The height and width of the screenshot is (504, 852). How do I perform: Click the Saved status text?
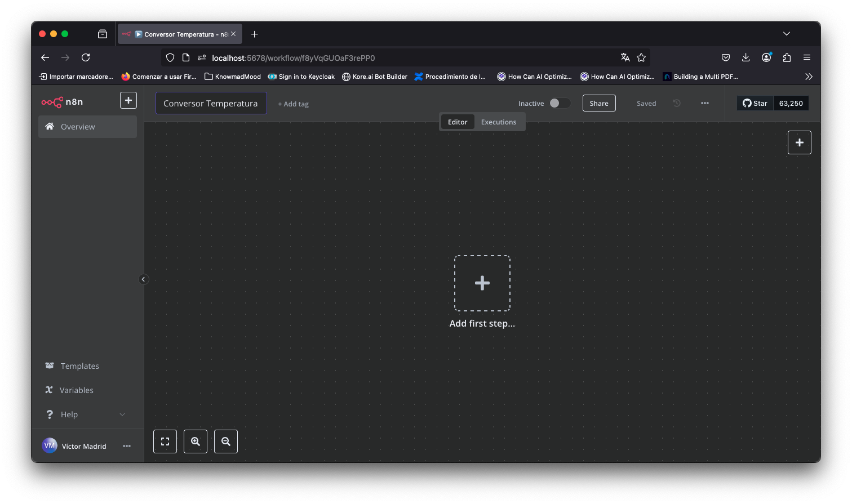tap(646, 104)
